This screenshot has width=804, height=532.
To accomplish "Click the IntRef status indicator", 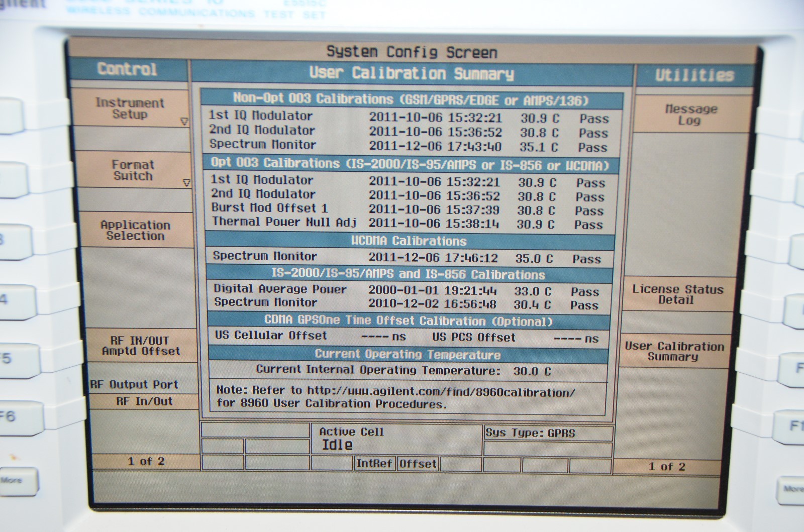I will click(x=374, y=463).
